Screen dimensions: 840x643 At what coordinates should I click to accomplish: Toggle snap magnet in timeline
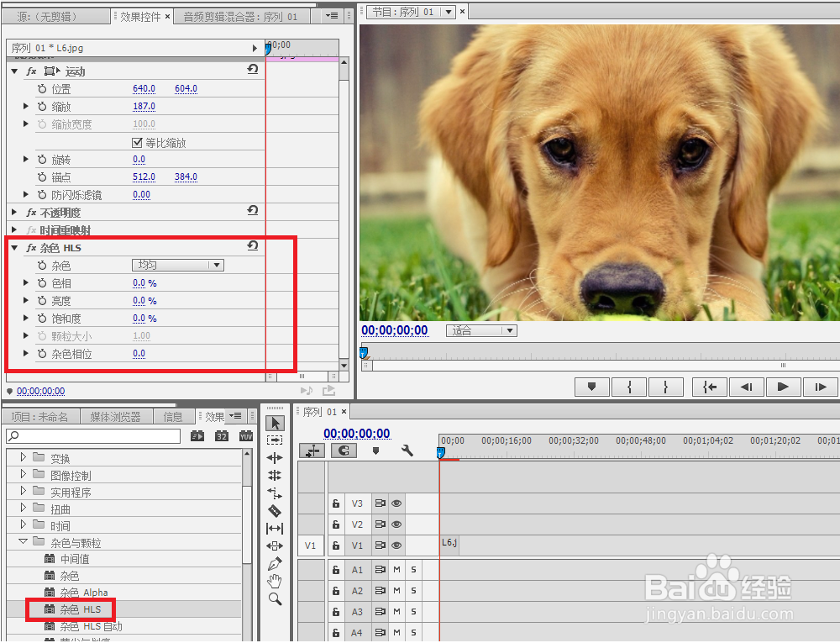click(x=344, y=451)
